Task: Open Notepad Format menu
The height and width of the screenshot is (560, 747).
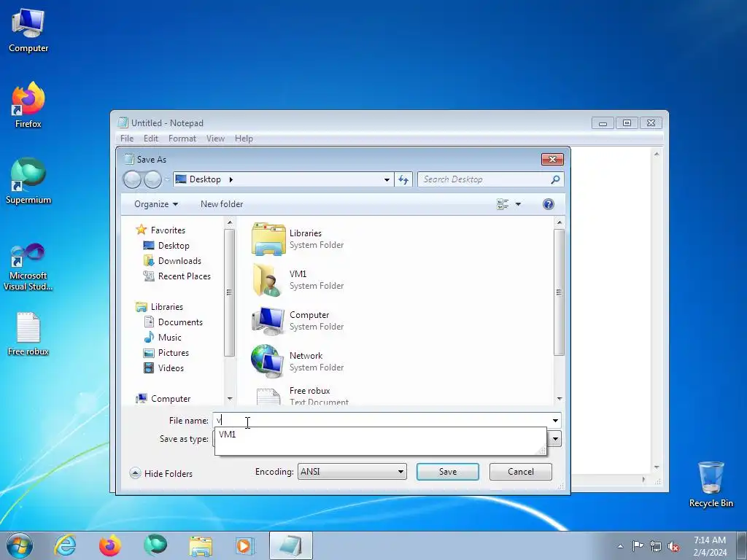Action: [x=182, y=139]
